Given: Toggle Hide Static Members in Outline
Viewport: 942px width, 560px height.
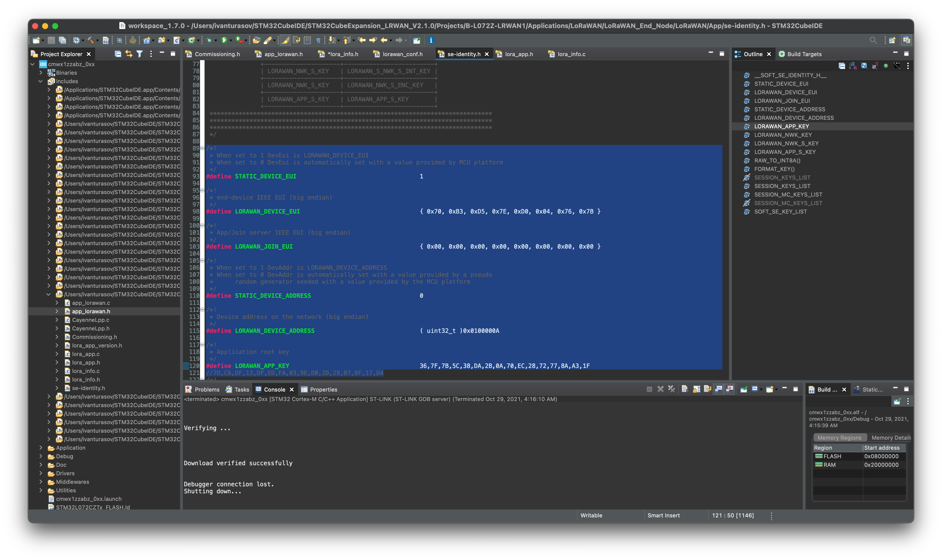Looking at the screenshot, I should (x=875, y=66).
